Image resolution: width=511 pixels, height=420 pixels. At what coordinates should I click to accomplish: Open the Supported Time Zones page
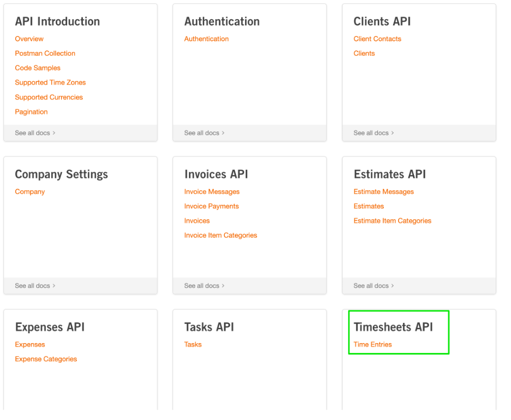50,82
